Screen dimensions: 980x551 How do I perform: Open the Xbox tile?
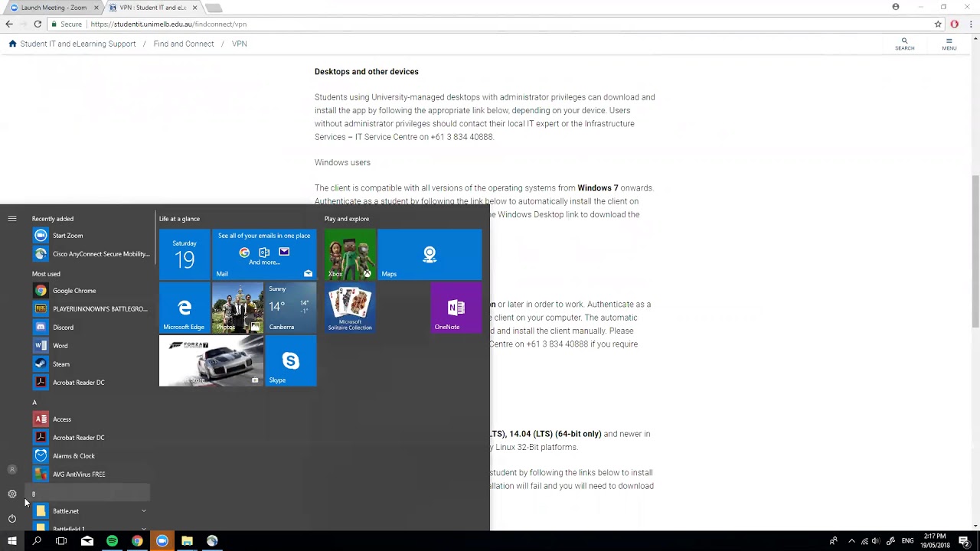coord(350,254)
